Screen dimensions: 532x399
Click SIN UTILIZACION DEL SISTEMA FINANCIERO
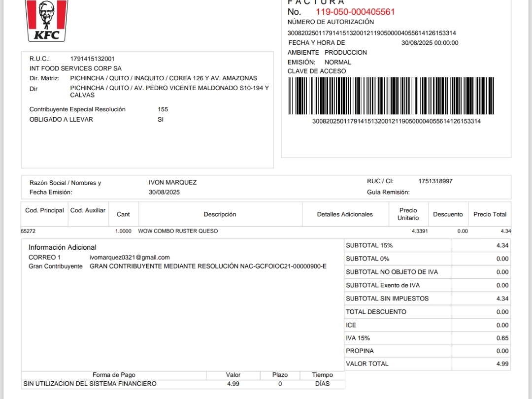[90, 384]
